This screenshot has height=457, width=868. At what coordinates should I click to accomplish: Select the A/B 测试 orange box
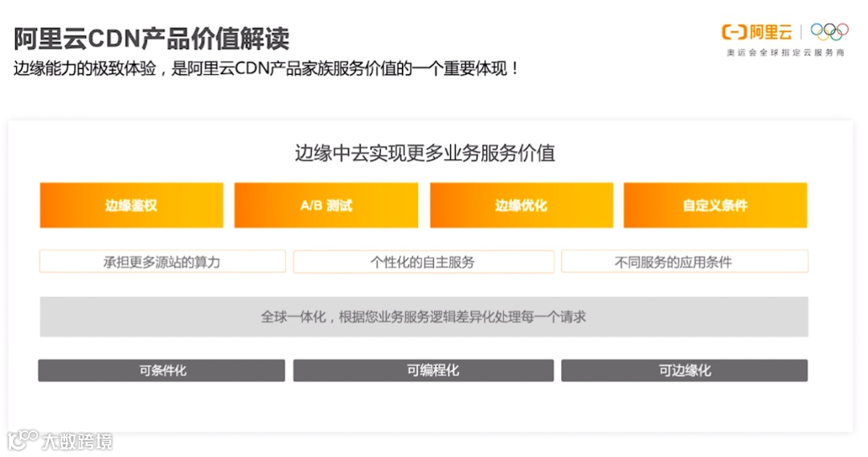tap(326, 205)
